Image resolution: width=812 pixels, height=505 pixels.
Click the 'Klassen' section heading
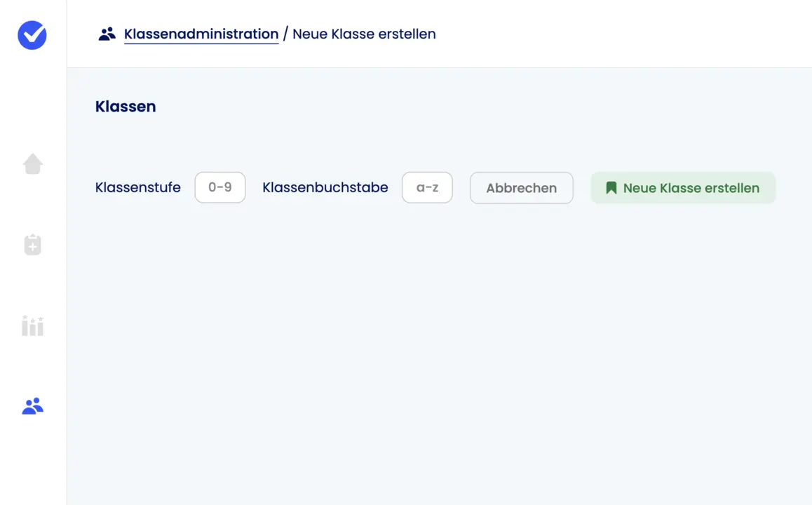126,106
